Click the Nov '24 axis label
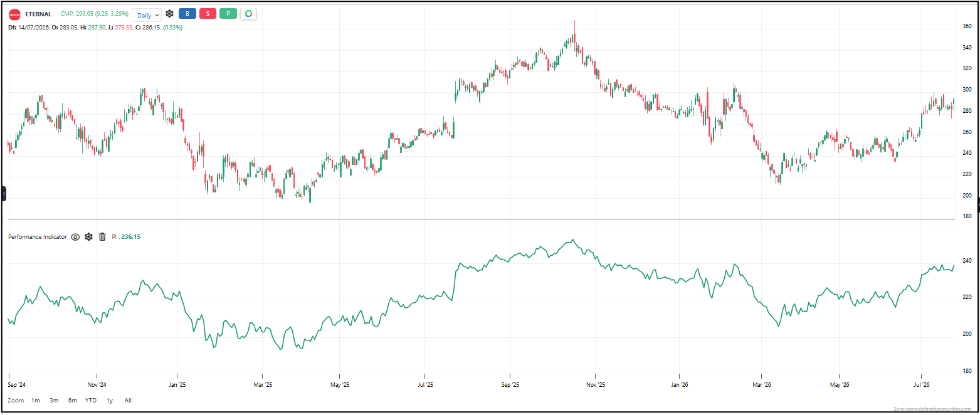 click(97, 384)
